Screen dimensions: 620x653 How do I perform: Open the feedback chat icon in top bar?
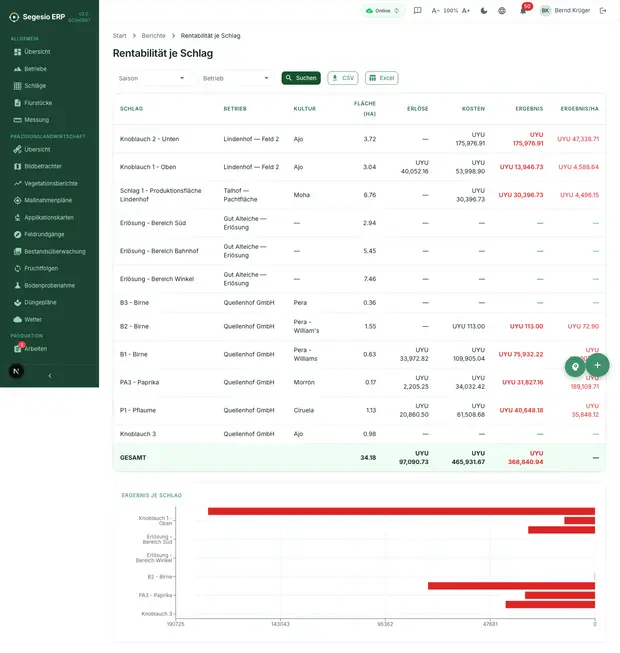417,11
